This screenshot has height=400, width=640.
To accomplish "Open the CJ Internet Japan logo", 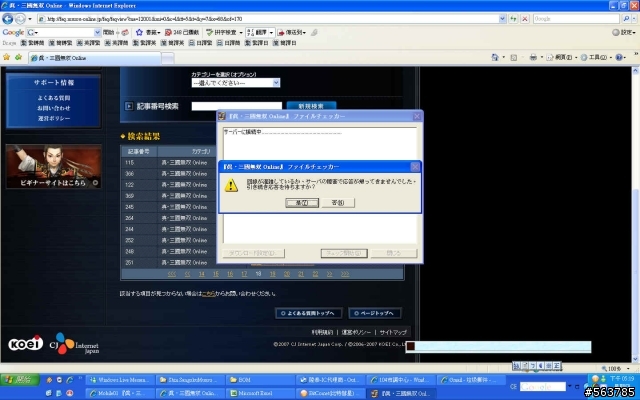I will 74,344.
